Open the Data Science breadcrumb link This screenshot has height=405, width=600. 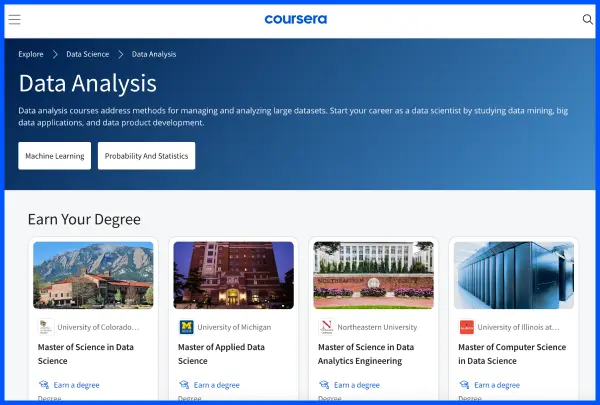(x=88, y=54)
